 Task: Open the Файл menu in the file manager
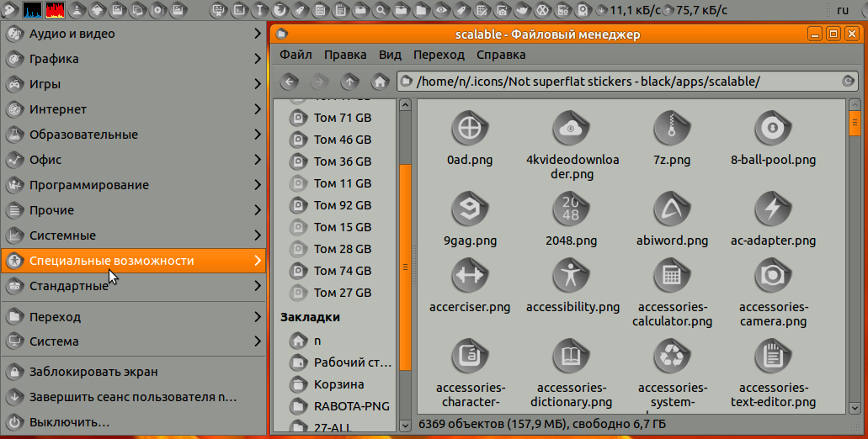click(x=296, y=55)
